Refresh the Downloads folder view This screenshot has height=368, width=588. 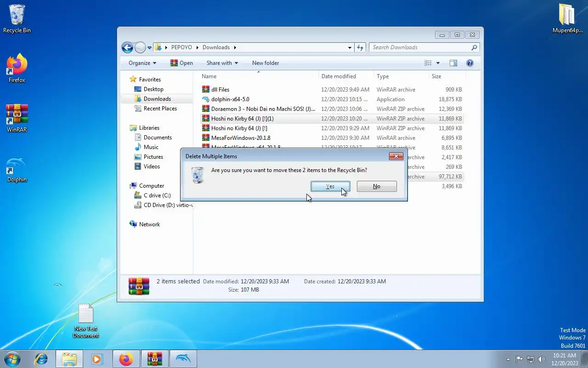[x=360, y=47]
